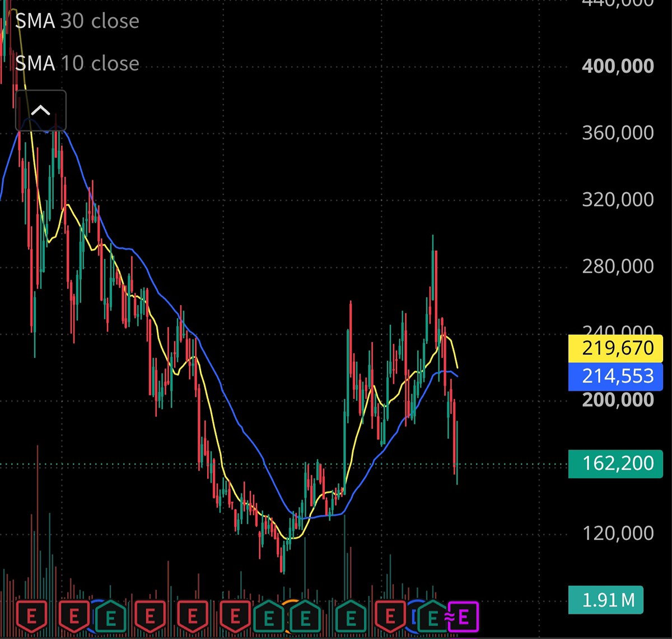Click the blue 214,553 SMA price tag

pyautogui.click(x=615, y=376)
